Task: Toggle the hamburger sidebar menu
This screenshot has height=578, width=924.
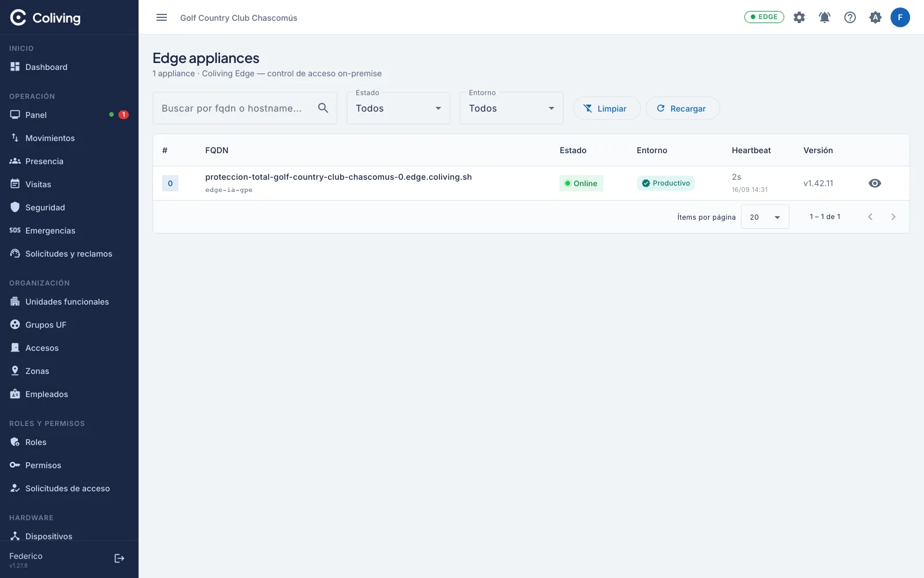Action: pos(162,17)
